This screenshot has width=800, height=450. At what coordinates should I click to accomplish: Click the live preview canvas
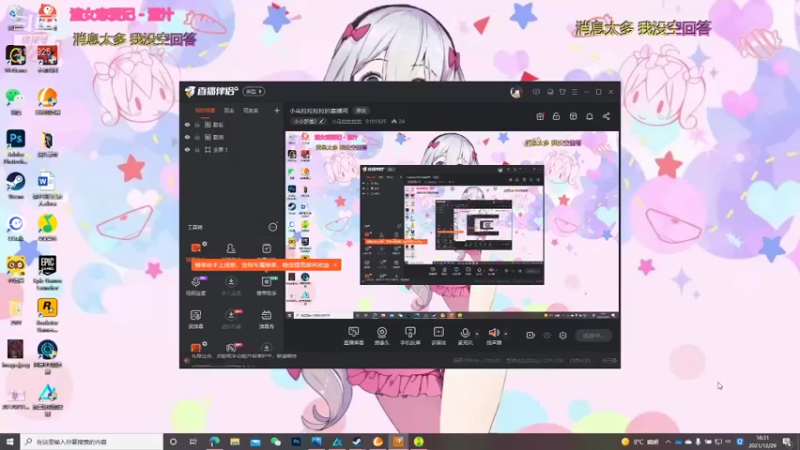click(452, 225)
